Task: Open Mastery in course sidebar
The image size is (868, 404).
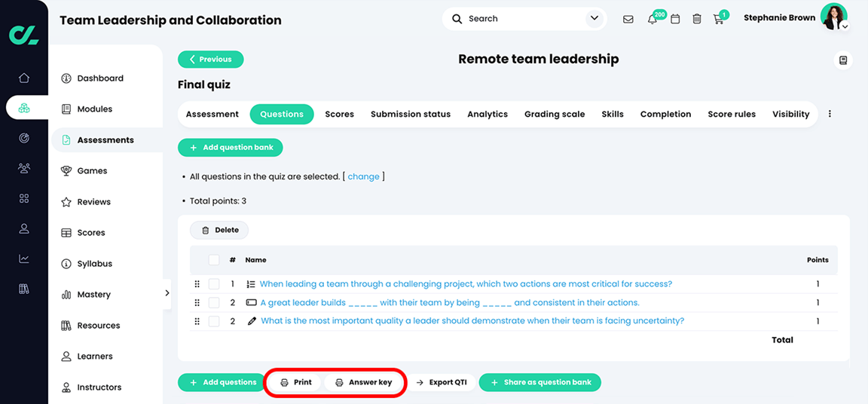Action: coord(94,295)
